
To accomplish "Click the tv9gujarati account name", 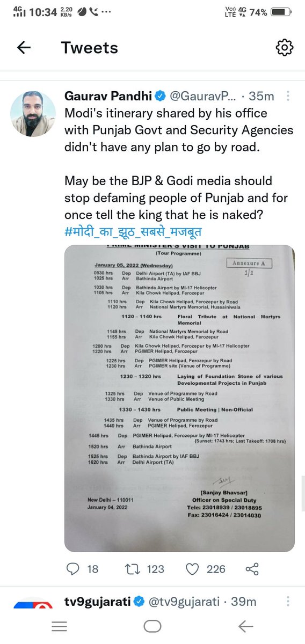I will 97,602.
